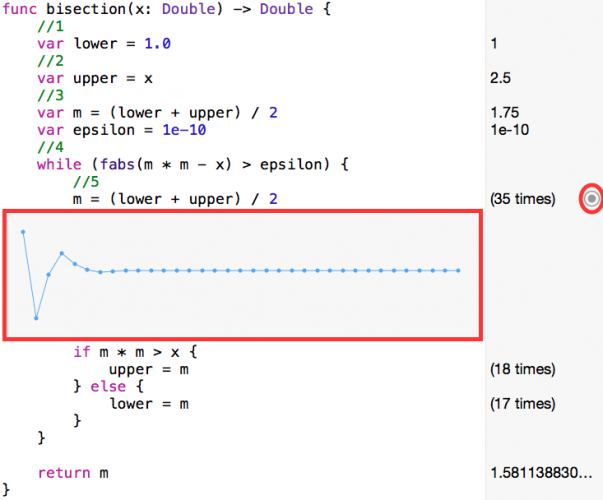Select result "1.581138830..." in sidebar

(541, 473)
